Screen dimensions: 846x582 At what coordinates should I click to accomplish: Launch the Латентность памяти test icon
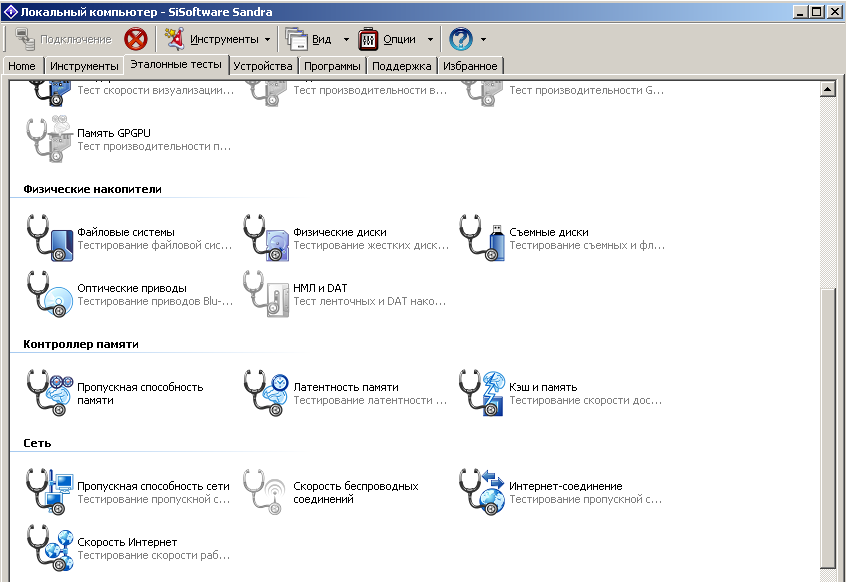[x=265, y=393]
